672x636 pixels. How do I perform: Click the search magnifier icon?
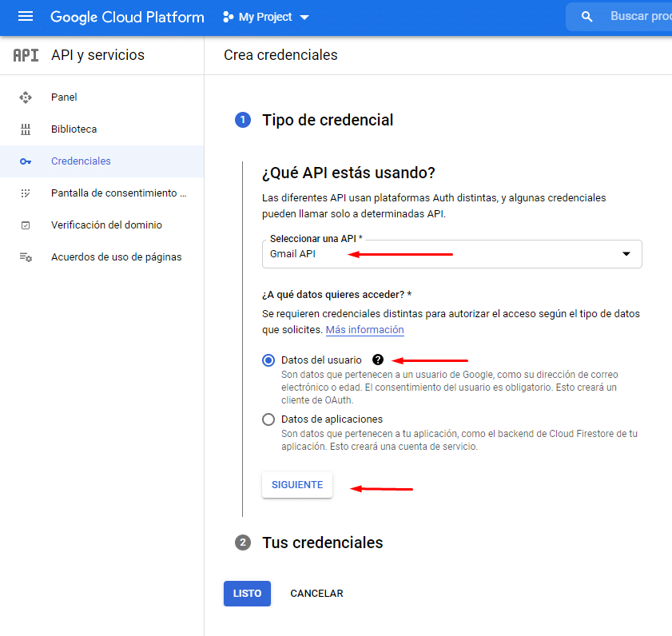[587, 17]
